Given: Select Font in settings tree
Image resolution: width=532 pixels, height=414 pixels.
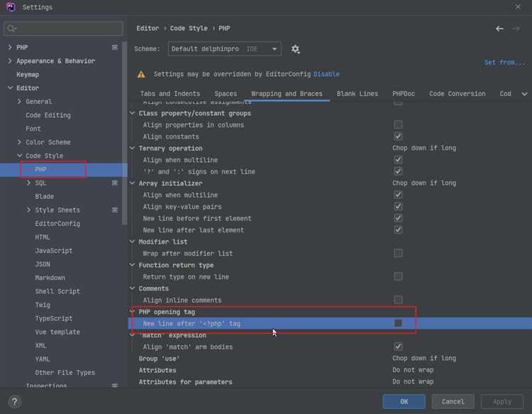Looking at the screenshot, I should (33, 129).
